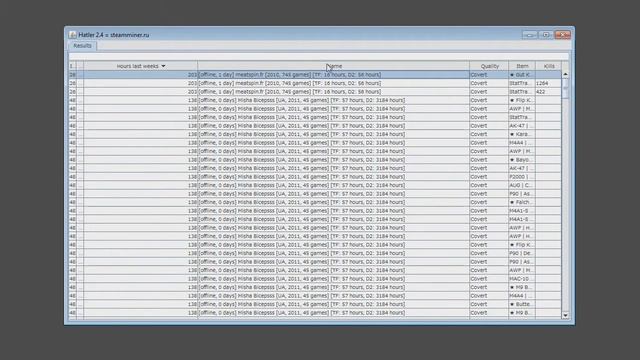The height and width of the screenshot is (360, 640).
Task: Select meatspin.fr name cell in the 422 kills row
Action: (x=333, y=92)
